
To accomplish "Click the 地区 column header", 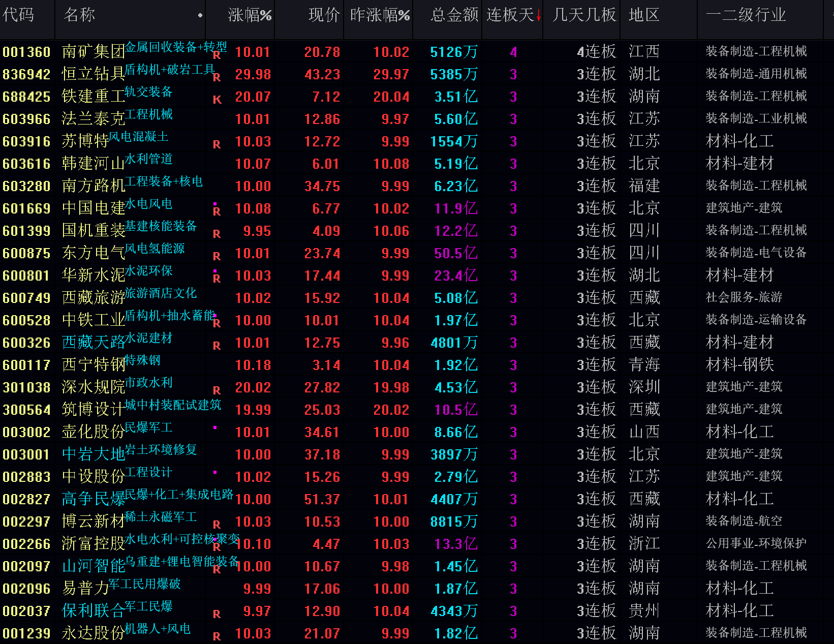I will (x=644, y=15).
